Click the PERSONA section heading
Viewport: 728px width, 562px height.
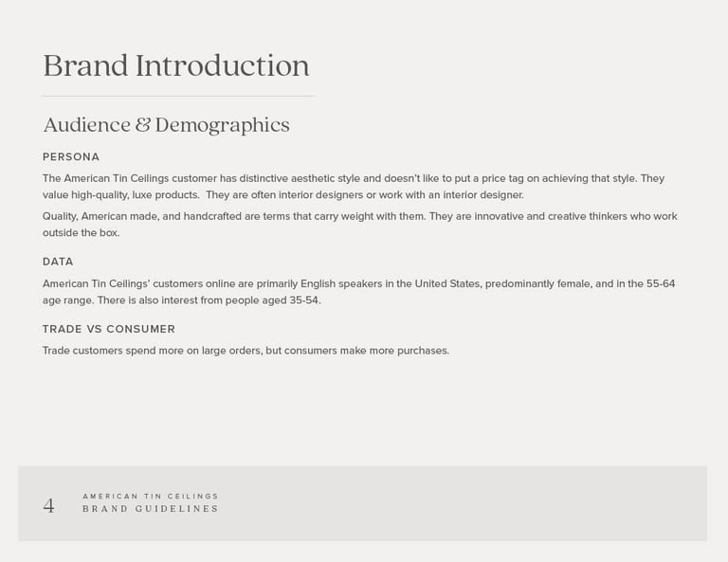coord(71,157)
